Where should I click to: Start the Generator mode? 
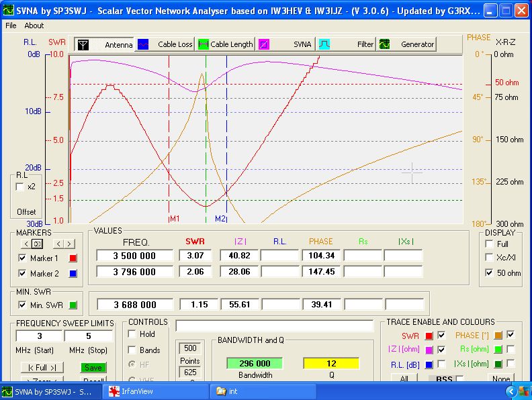click(407, 44)
